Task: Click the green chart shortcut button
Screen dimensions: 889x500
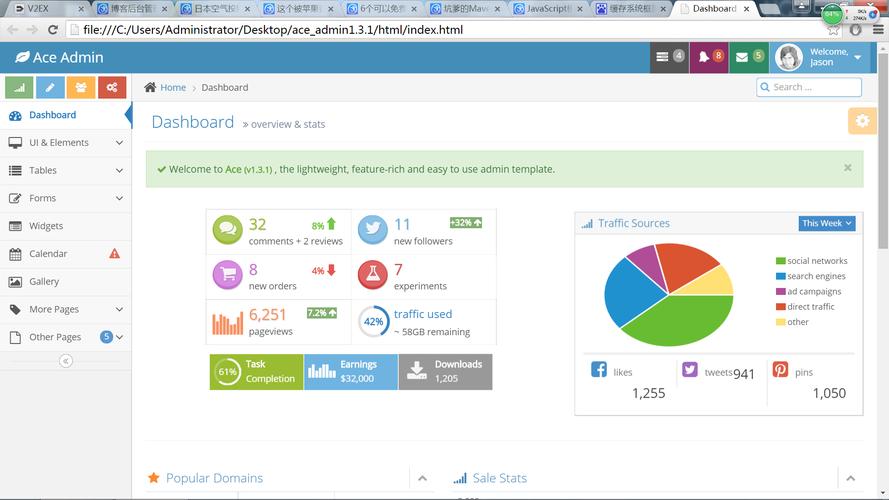Action: coord(19,87)
